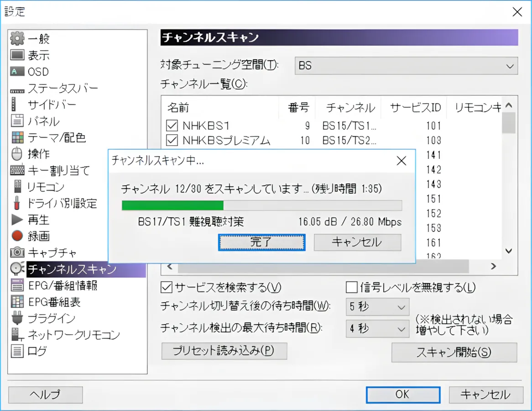Open the 録画 recording settings icon
Viewport: 532px width, 411px height.
[x=16, y=236]
